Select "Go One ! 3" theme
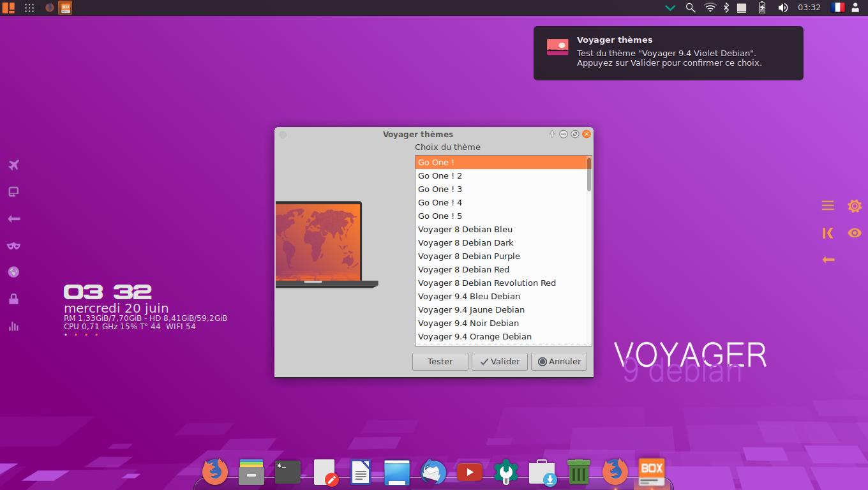Image resolution: width=868 pixels, height=490 pixels. pos(501,189)
